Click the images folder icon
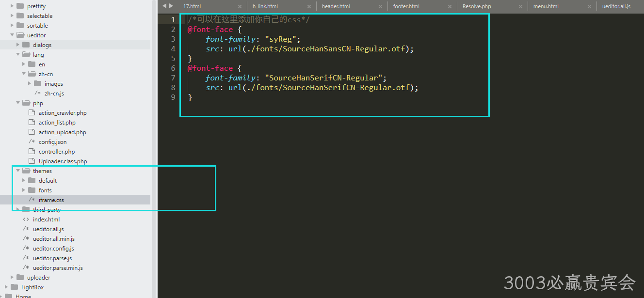The width and height of the screenshot is (644, 298). point(37,84)
